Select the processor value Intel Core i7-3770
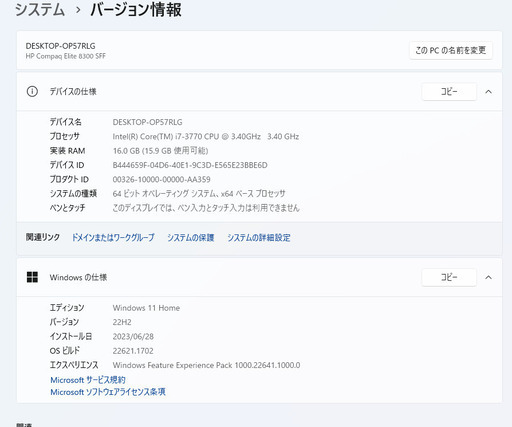Image resolution: width=512 pixels, height=427 pixels. point(206,136)
